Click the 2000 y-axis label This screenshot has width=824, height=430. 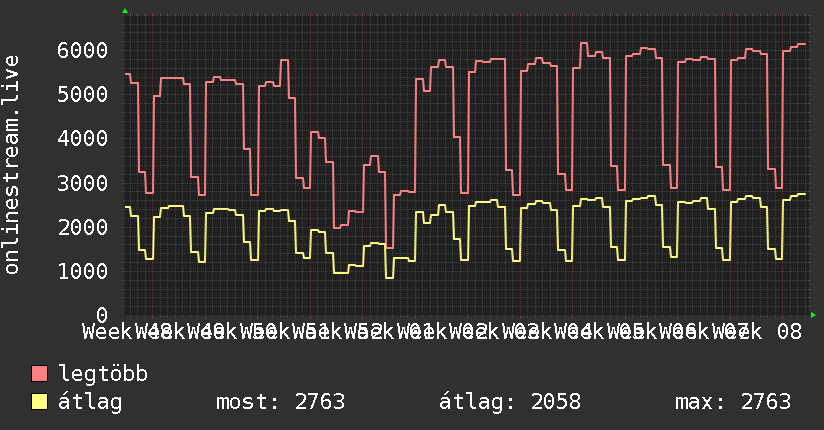click(83, 227)
